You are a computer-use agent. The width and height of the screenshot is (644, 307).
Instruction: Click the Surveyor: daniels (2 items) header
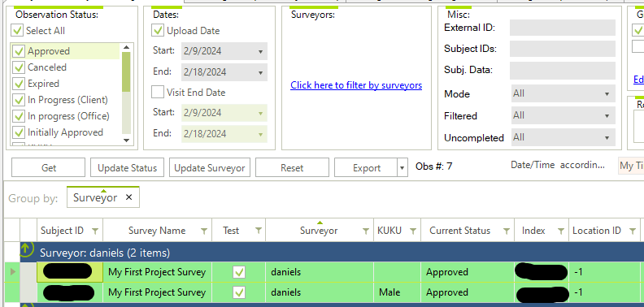[x=105, y=253]
